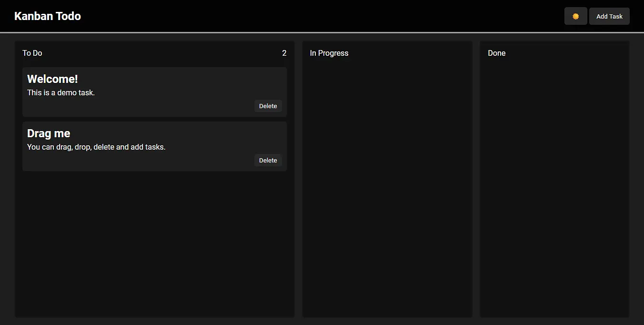Delete the Drag me task
The width and height of the screenshot is (644, 325).
tap(268, 160)
